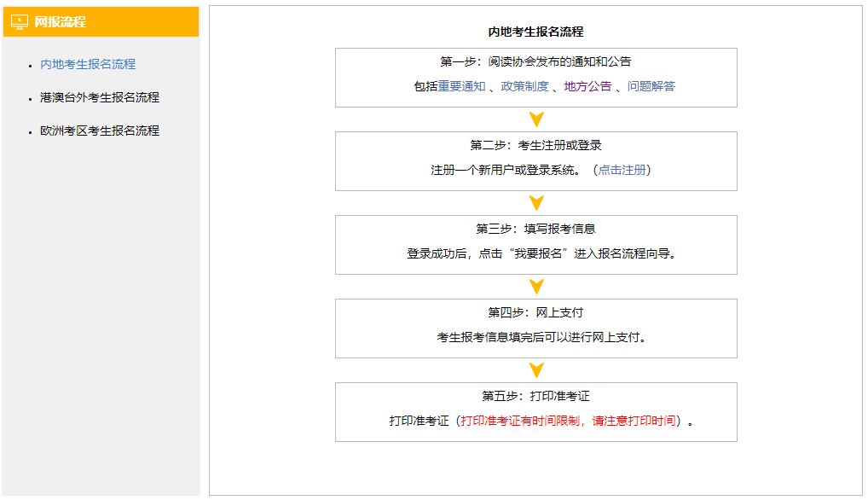The width and height of the screenshot is (868, 500).
Task: Click the yellow arrow below the 第三步 box
Action: [x=536, y=287]
